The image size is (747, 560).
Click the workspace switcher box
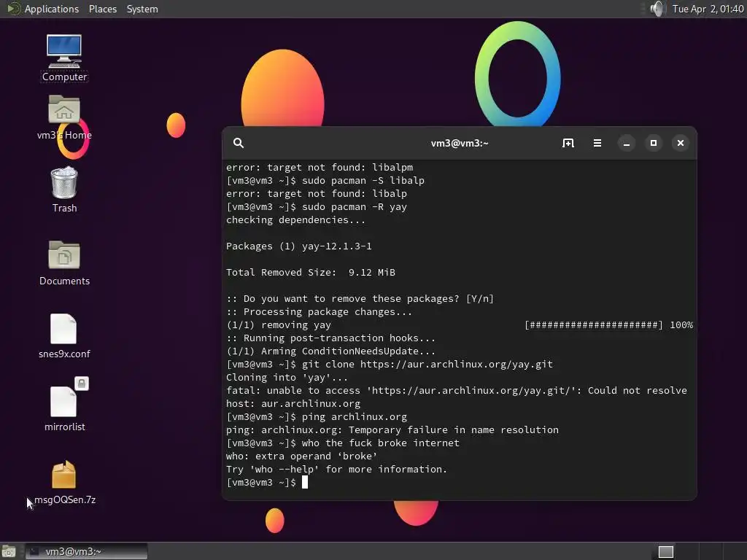pos(666,552)
